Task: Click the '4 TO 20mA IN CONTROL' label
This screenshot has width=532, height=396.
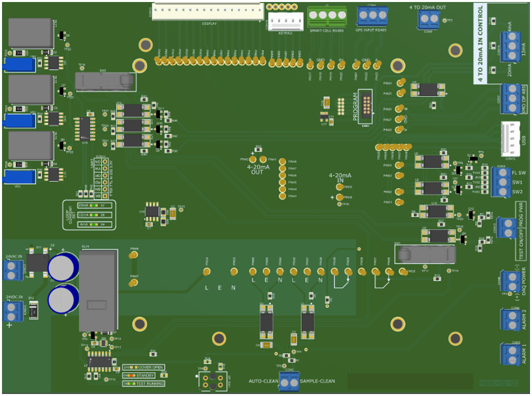Action: (480, 44)
